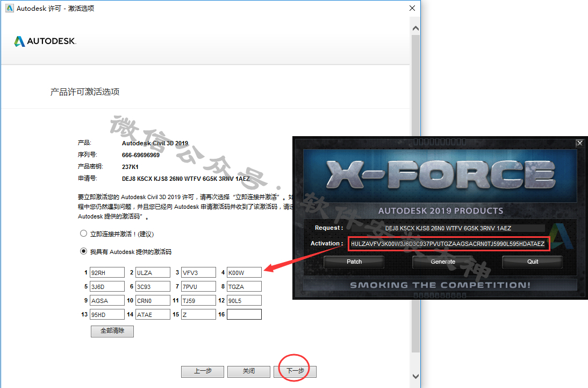Click activation code field 2 containing ULZA
588x388 pixels.
click(x=153, y=272)
